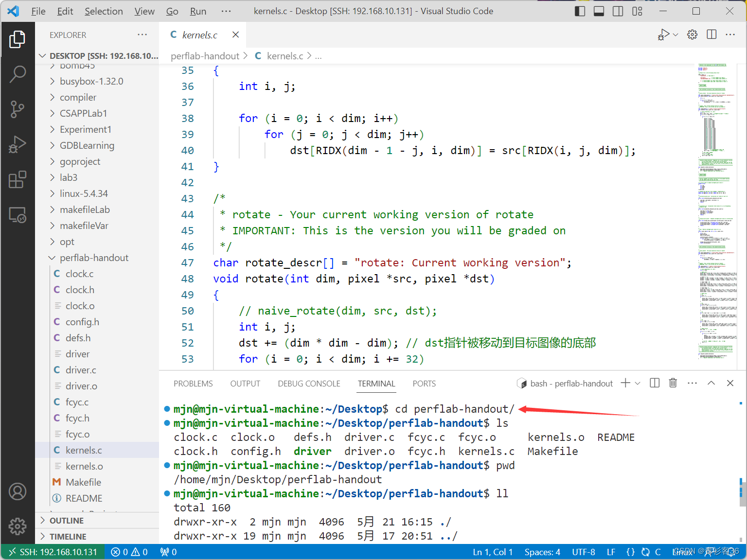Click the editor settings gear icon
The height and width of the screenshot is (560, 747).
click(x=692, y=35)
